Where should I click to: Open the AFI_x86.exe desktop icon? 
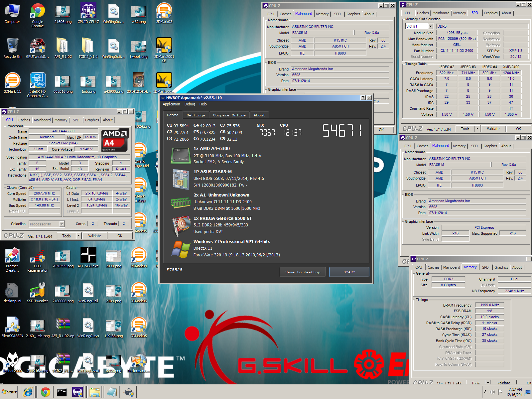tap(88, 258)
